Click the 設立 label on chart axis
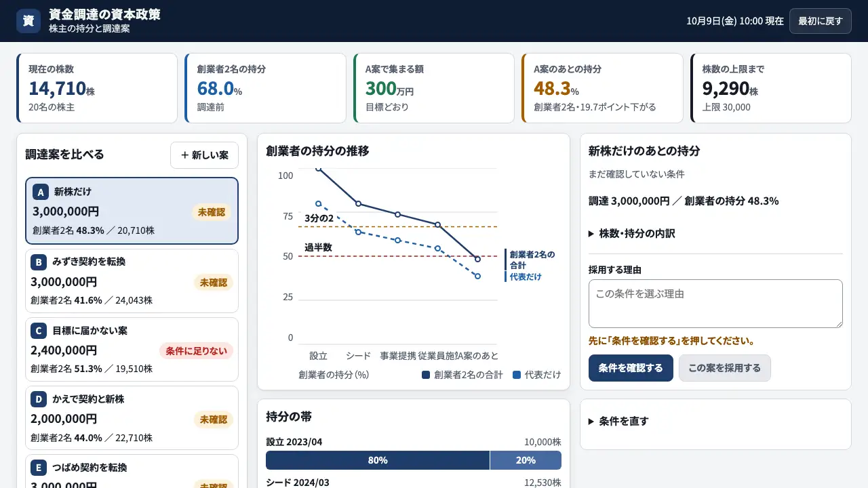Image resolution: width=868 pixels, height=488 pixels. [x=318, y=356]
